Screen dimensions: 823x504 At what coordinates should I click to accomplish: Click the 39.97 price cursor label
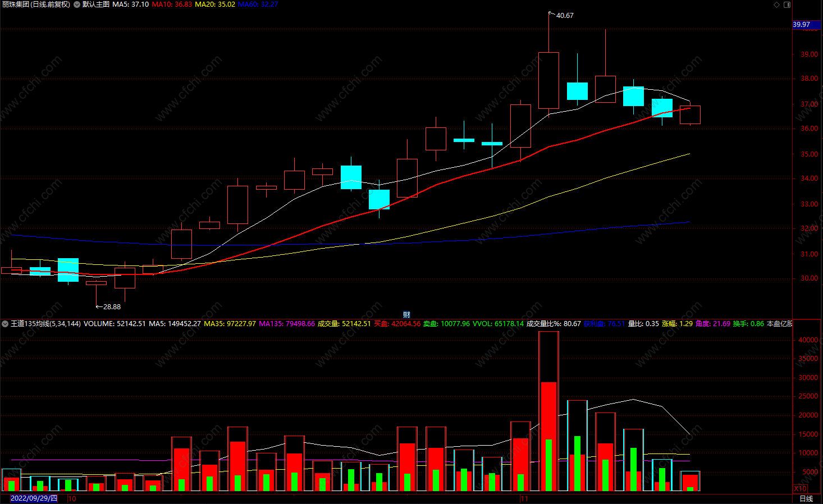(x=806, y=25)
